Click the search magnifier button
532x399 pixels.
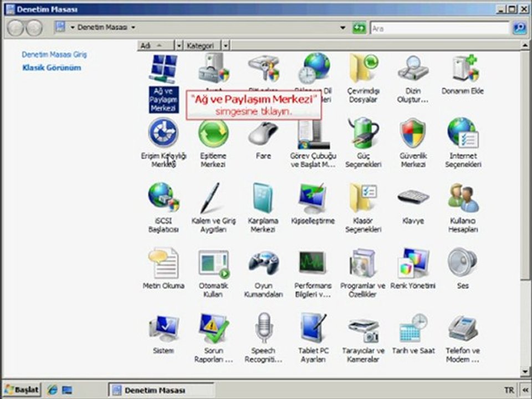520,28
